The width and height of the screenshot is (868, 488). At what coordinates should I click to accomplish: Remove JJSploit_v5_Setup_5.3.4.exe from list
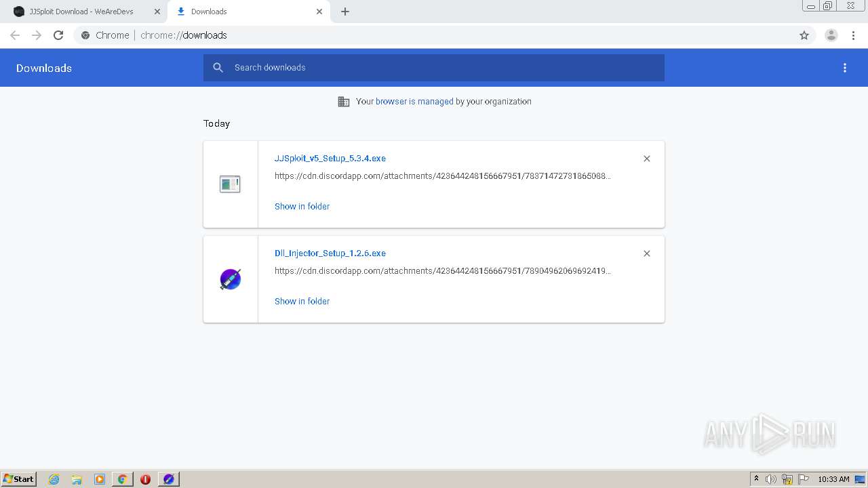coord(647,159)
